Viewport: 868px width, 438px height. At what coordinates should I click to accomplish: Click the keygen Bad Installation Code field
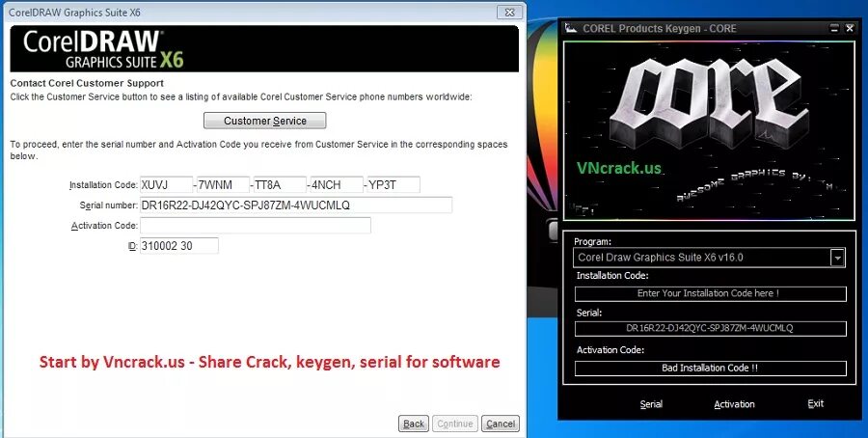coord(710,369)
